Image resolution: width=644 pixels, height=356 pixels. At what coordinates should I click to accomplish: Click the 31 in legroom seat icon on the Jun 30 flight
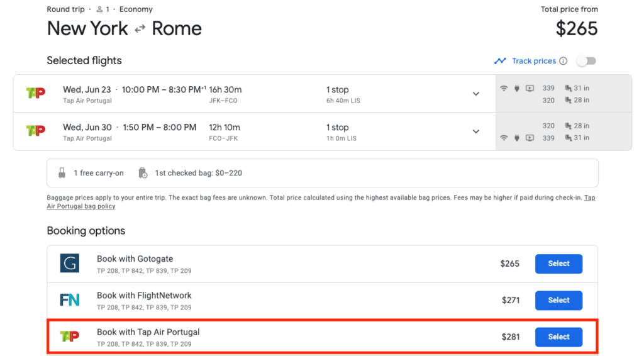tap(569, 138)
